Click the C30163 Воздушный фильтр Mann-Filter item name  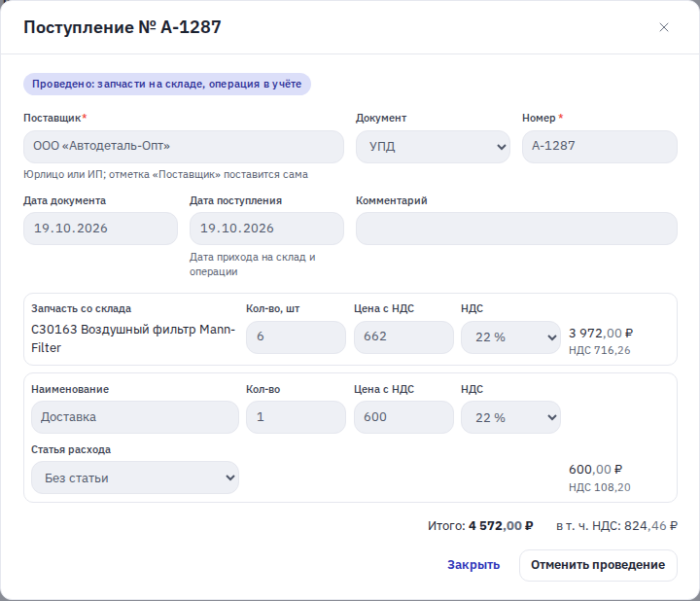pos(133,338)
